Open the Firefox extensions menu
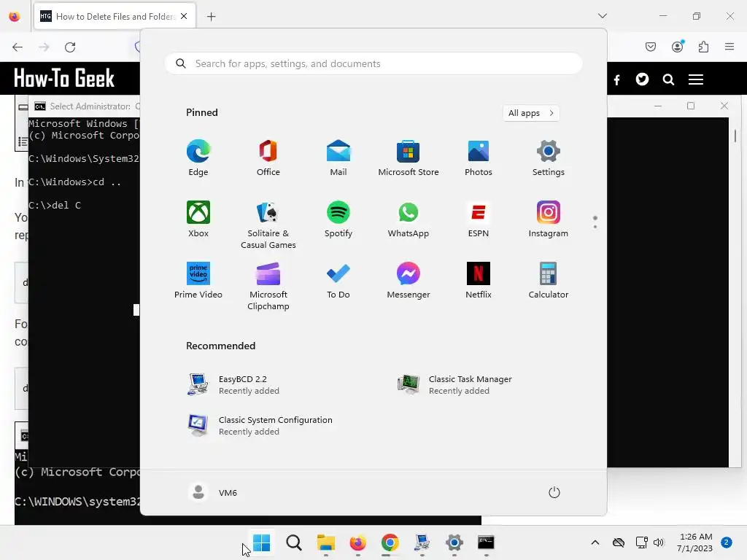The width and height of the screenshot is (747, 560). click(x=703, y=47)
